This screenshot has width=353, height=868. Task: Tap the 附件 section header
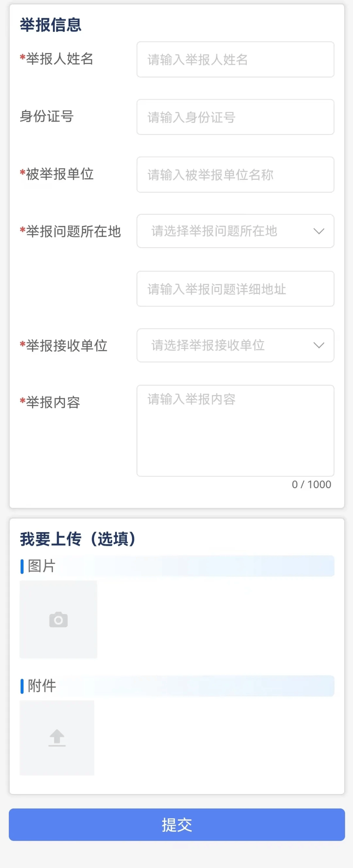[42, 685]
